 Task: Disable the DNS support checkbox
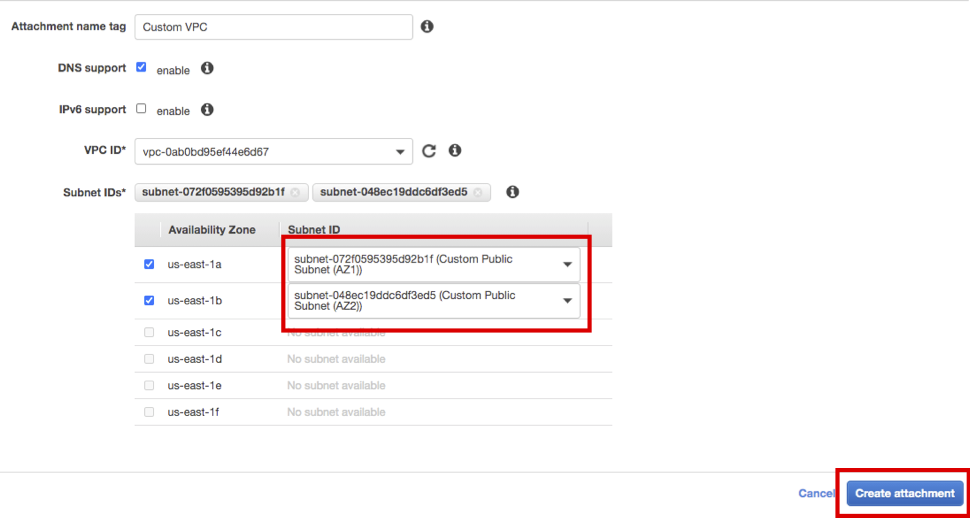(141, 68)
